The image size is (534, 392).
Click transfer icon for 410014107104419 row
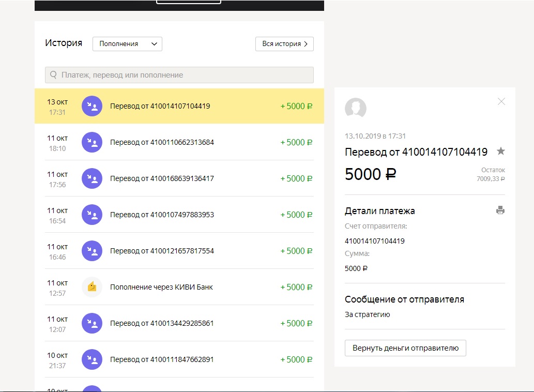pos(92,106)
